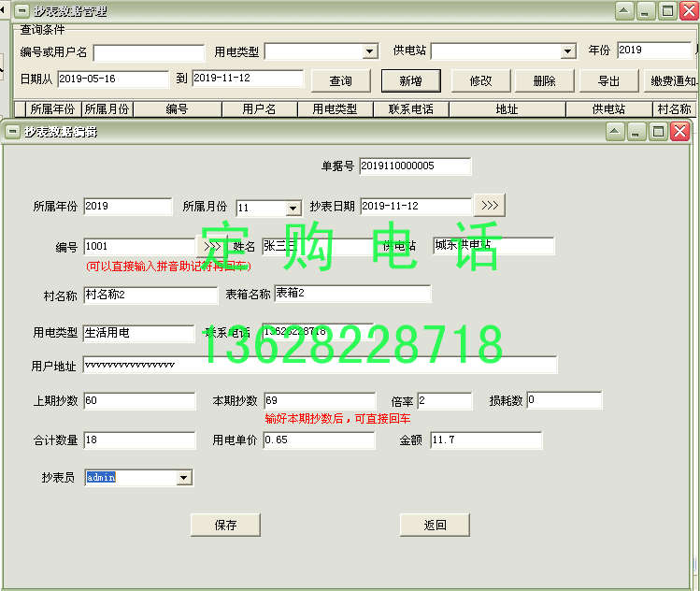Screen dimensions: 700x591
Task: Open the 抄表员 admin dropdown
Action: click(183, 478)
